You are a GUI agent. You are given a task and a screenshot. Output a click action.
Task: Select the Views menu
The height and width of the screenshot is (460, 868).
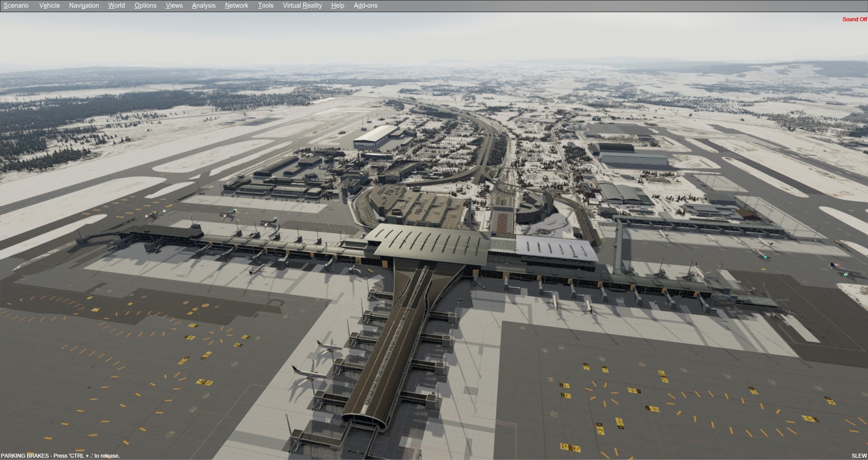(174, 5)
